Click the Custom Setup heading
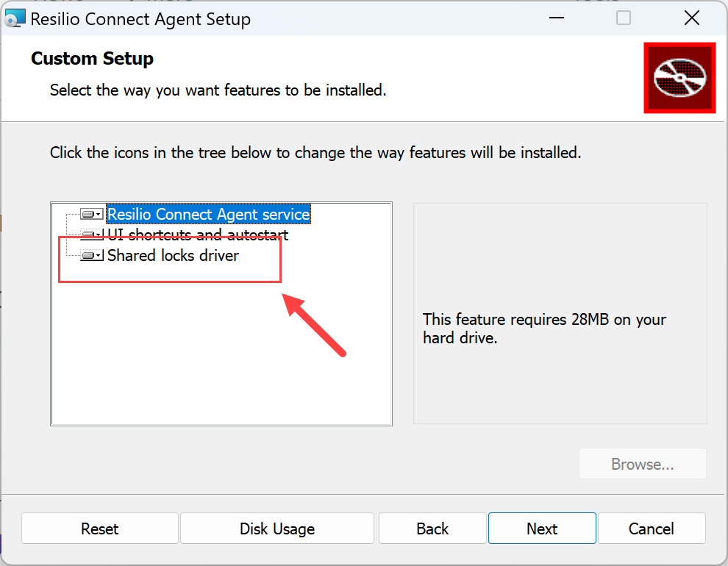Image resolution: width=728 pixels, height=566 pixels. (x=92, y=59)
